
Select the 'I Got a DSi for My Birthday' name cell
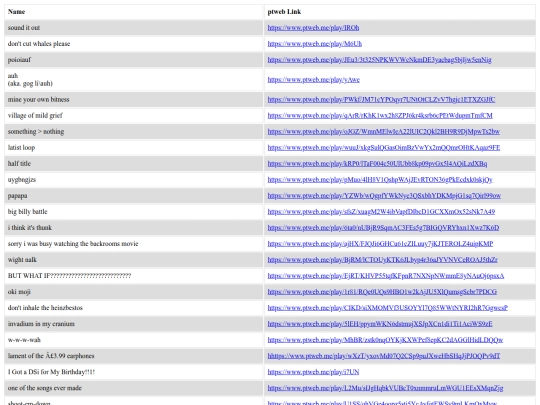point(134,372)
